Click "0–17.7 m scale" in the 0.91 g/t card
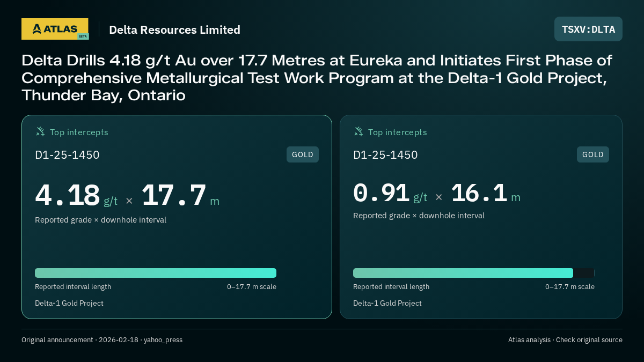 tap(570, 287)
